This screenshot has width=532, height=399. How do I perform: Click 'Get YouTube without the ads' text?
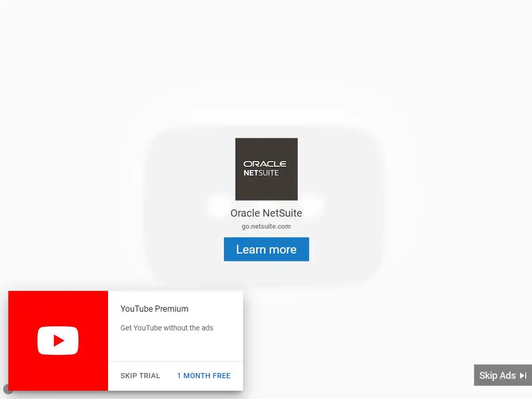pyautogui.click(x=167, y=328)
